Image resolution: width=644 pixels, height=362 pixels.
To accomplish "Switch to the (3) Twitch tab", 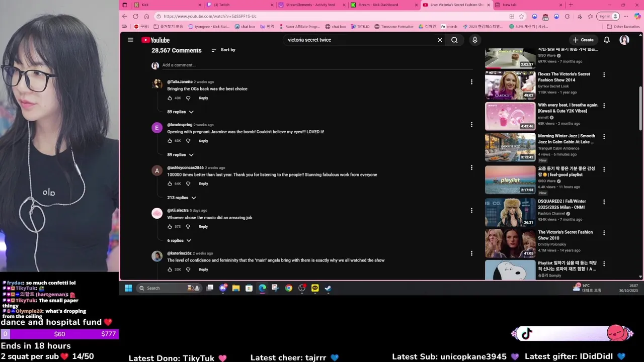I will [240, 5].
